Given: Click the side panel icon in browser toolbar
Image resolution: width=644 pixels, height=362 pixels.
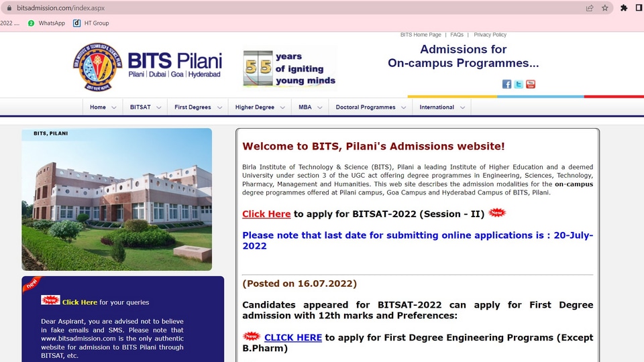Looking at the screenshot, I should tap(639, 8).
